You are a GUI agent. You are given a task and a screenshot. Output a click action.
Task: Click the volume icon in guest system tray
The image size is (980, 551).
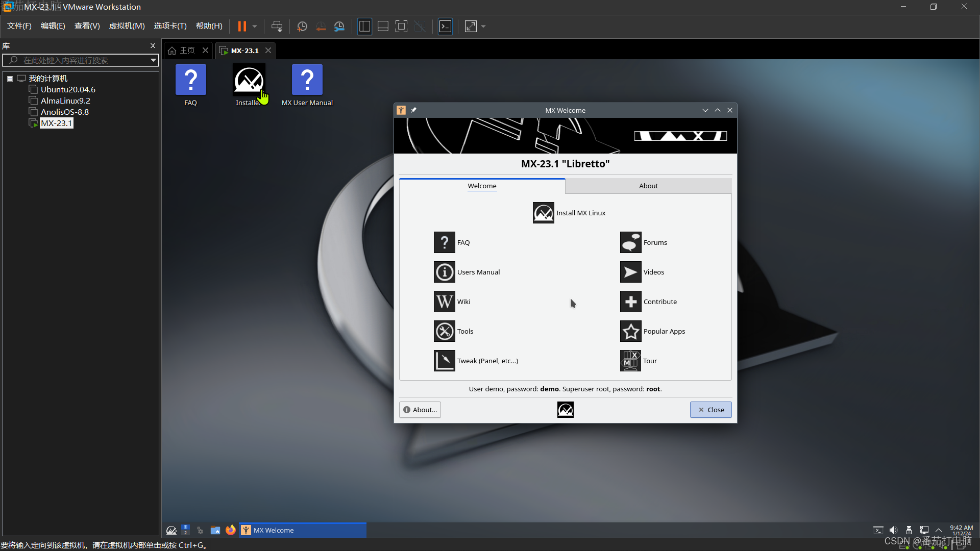pyautogui.click(x=893, y=530)
